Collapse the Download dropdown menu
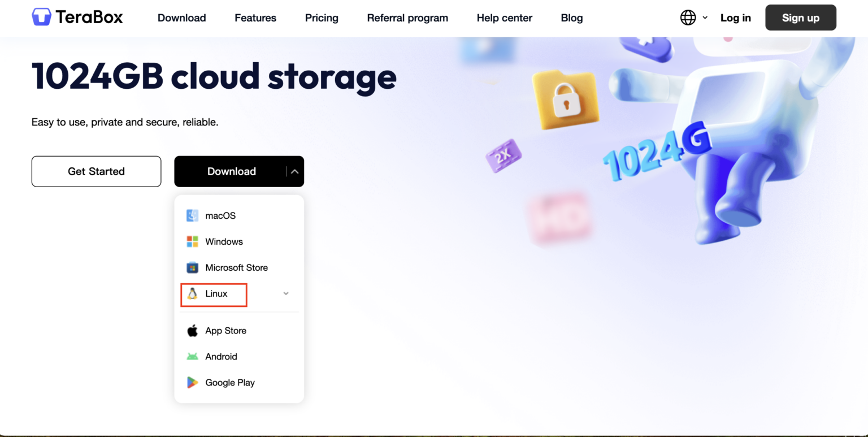The width and height of the screenshot is (868, 437). click(294, 171)
